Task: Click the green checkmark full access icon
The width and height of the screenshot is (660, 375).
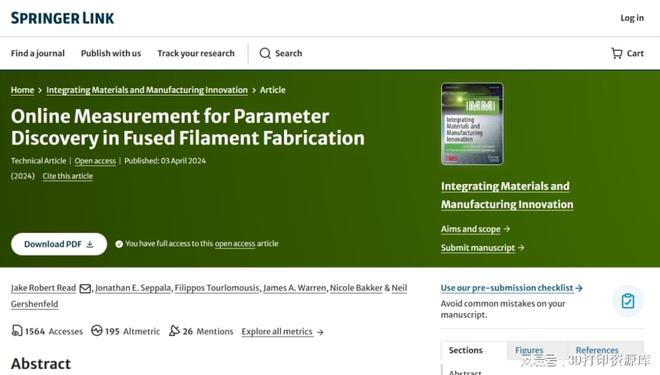Action: pos(119,244)
